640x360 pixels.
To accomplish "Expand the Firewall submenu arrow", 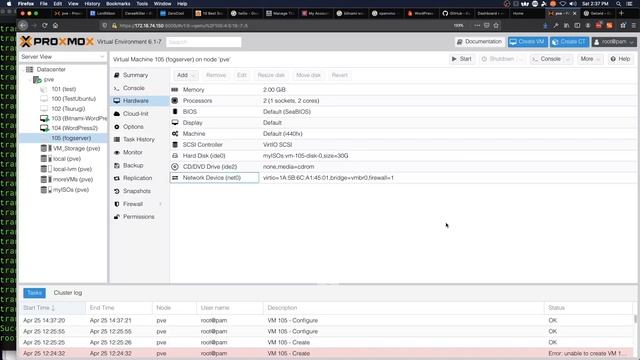I will coord(160,204).
